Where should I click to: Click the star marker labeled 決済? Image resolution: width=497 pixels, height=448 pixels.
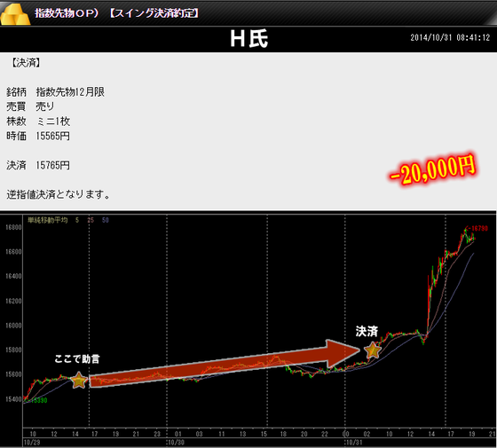[x=373, y=350]
